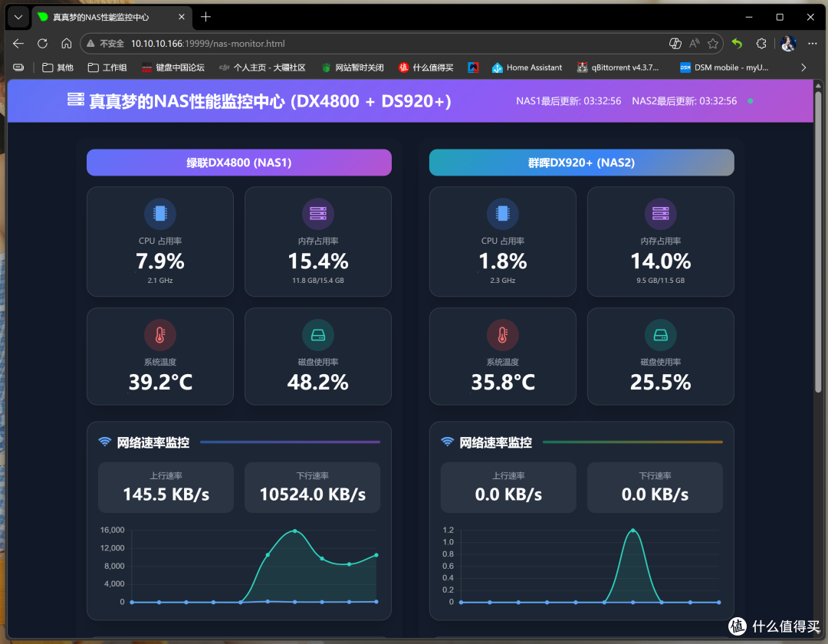This screenshot has width=828, height=644.
Task: Click the NAS2 chart peak data point
Action: (632, 531)
